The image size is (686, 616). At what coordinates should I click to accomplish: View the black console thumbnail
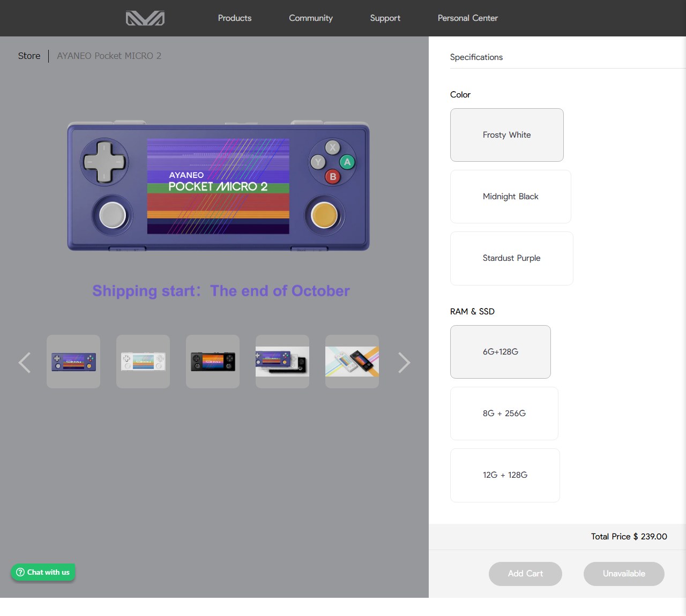[x=213, y=362]
